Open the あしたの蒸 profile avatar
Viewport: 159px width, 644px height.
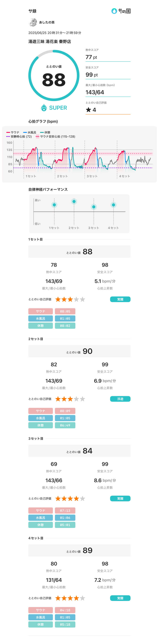[33, 22]
